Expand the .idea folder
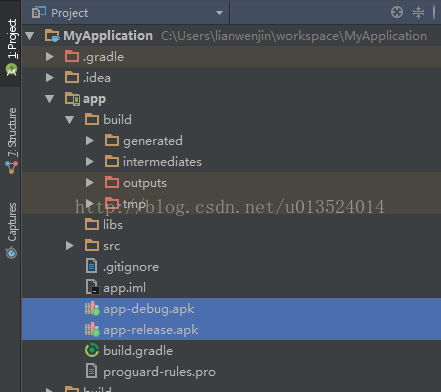The image size is (441, 392). tap(50, 78)
